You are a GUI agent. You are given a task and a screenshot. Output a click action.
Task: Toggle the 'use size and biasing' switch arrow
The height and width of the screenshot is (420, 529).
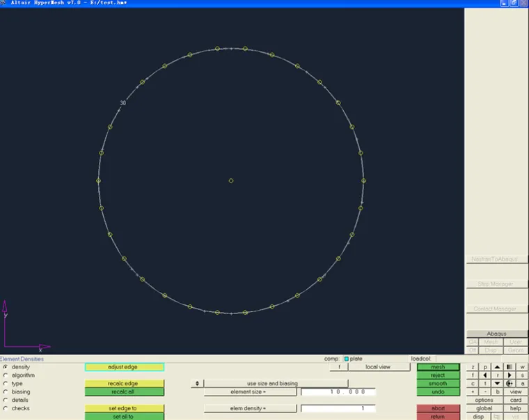pos(197,384)
